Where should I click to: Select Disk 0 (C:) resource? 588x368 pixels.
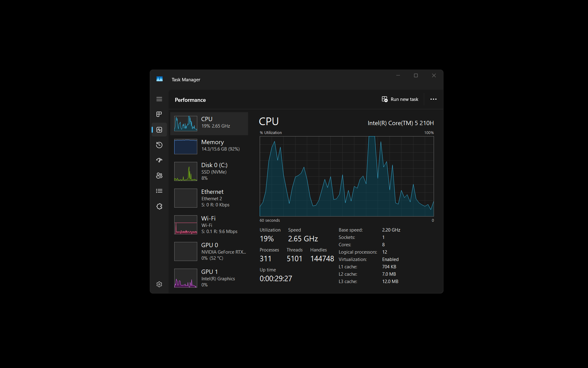pyautogui.click(x=209, y=171)
